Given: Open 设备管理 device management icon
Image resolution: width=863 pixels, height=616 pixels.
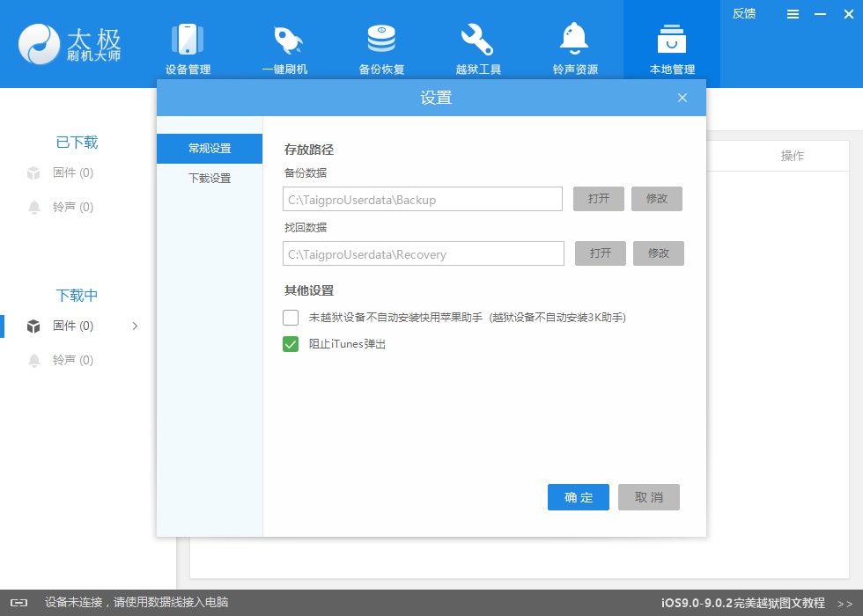Looking at the screenshot, I should 188,39.
